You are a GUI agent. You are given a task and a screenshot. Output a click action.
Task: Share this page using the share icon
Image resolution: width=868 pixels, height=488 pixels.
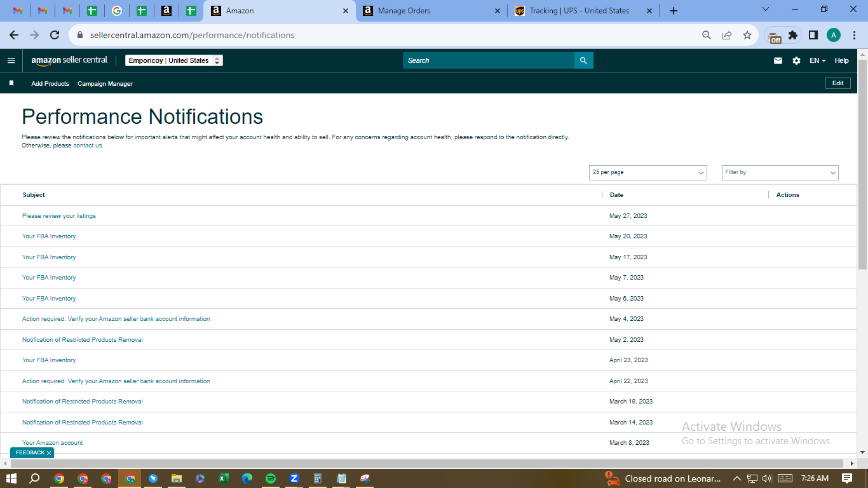click(x=727, y=35)
